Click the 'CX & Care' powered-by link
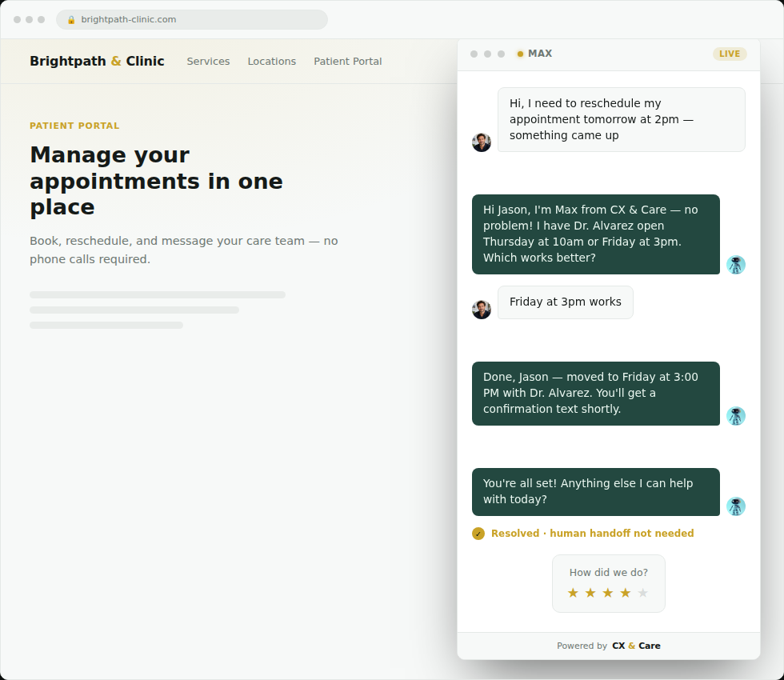This screenshot has width=784, height=680. pos(636,646)
